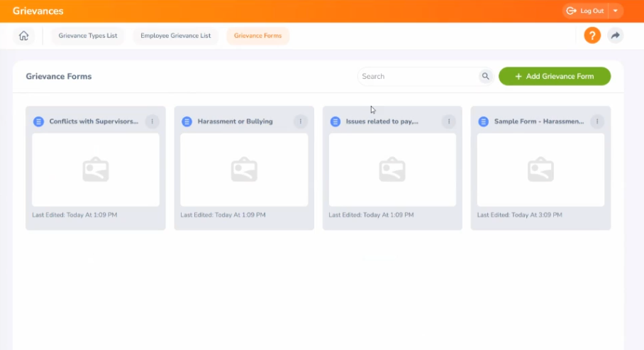This screenshot has height=350, width=644.
Task: Open options for Harassment or Bullying card
Action: [300, 121]
